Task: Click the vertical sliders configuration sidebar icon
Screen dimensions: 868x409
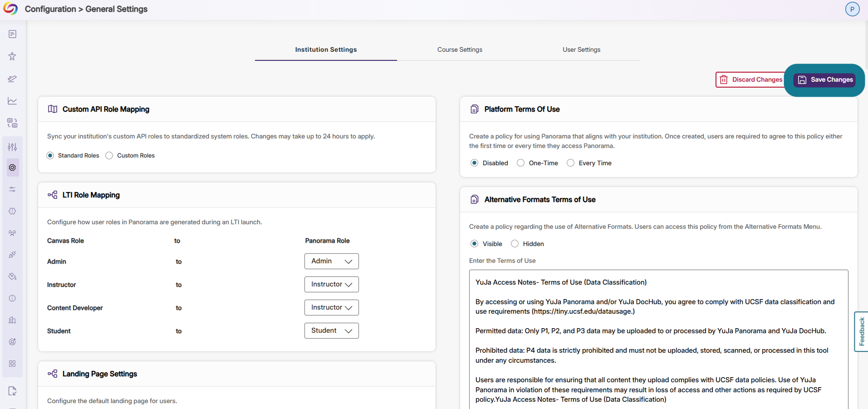Action: 12,147
